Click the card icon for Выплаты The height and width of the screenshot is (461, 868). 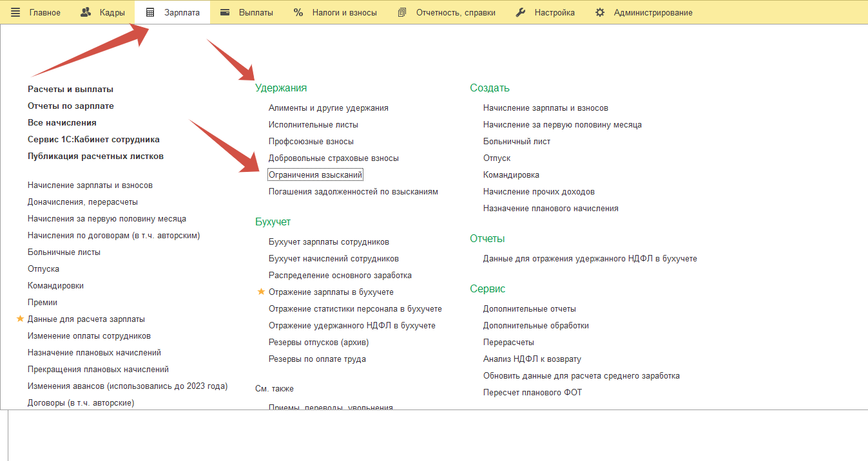pyautogui.click(x=225, y=12)
